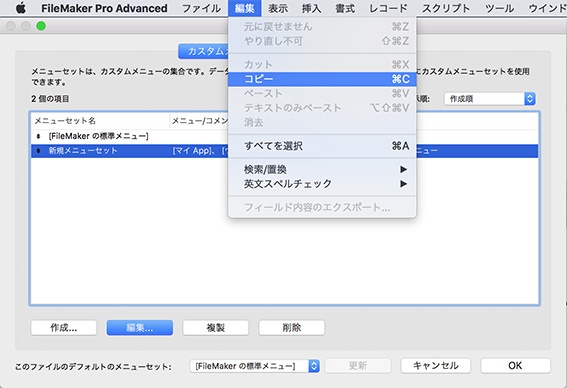Choose すべてを選択 menu item
The width and height of the screenshot is (567, 388).
coord(322,146)
